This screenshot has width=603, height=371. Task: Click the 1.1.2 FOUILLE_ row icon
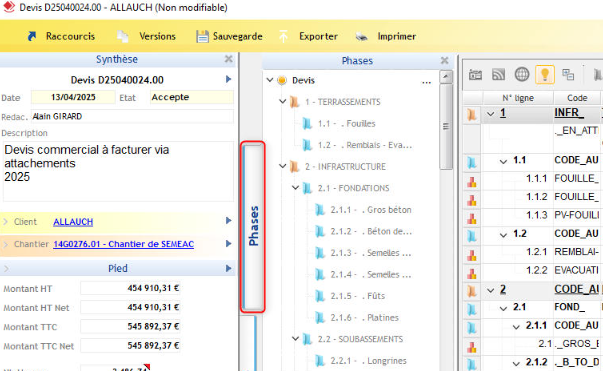tap(472, 200)
